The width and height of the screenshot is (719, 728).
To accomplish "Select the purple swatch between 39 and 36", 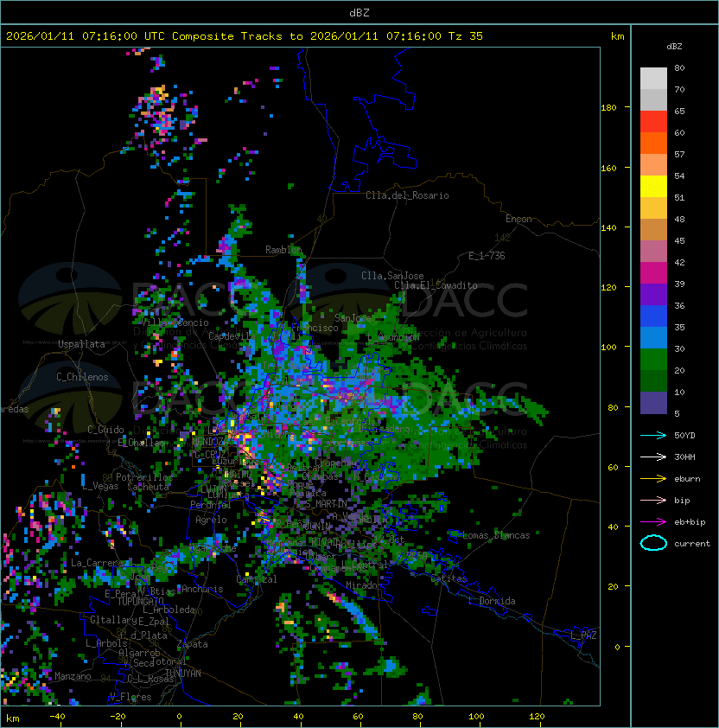I will (x=653, y=294).
